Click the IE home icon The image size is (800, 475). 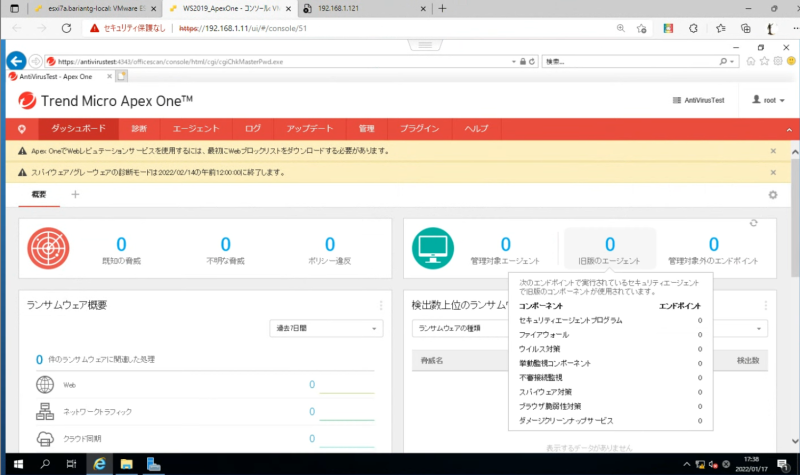point(751,61)
